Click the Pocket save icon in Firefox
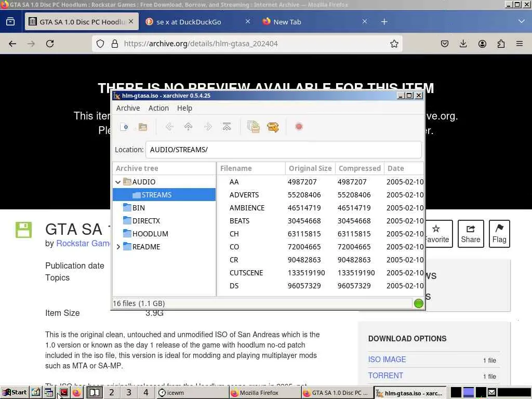Viewport: 532px width, 399px height. point(445,44)
